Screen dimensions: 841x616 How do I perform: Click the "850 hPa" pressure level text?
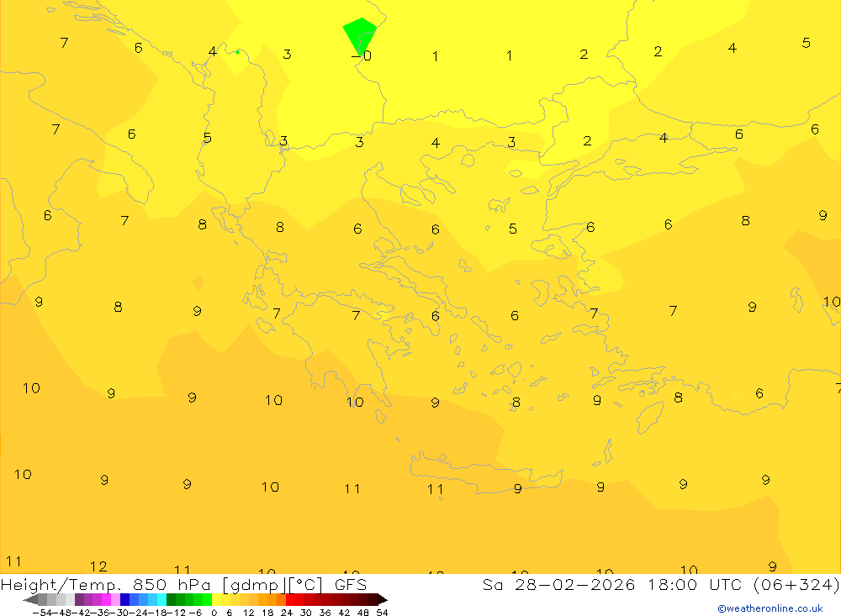pyautogui.click(x=172, y=584)
